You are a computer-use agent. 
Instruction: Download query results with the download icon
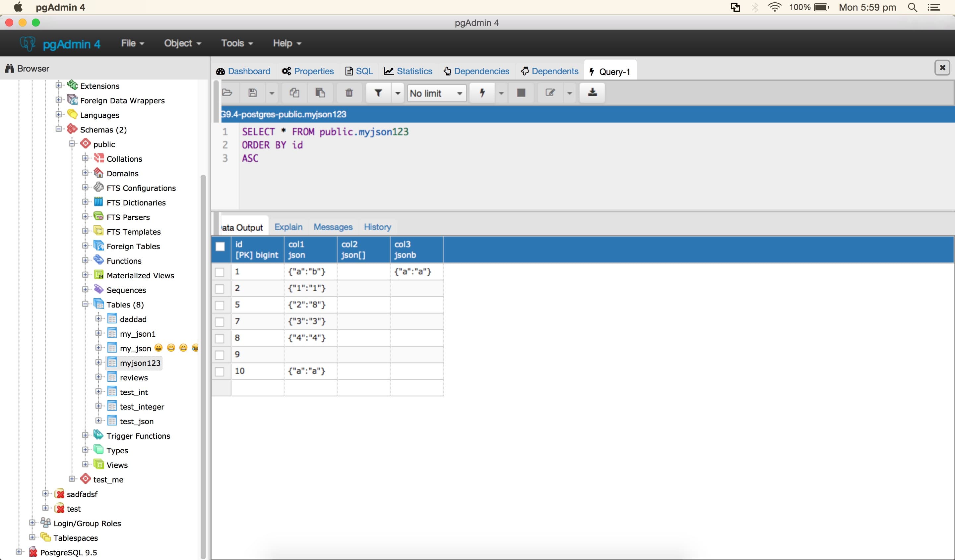click(x=592, y=93)
